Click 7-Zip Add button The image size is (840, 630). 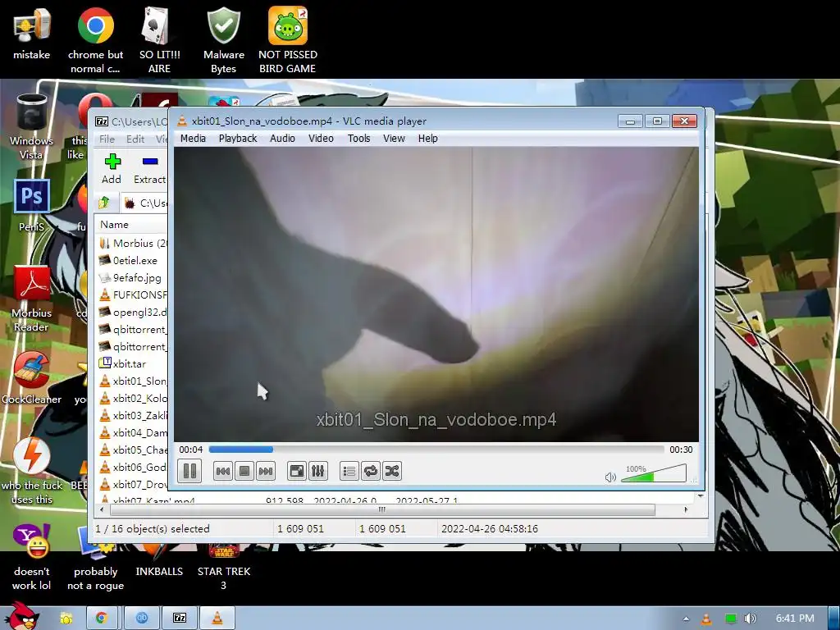tap(112, 169)
